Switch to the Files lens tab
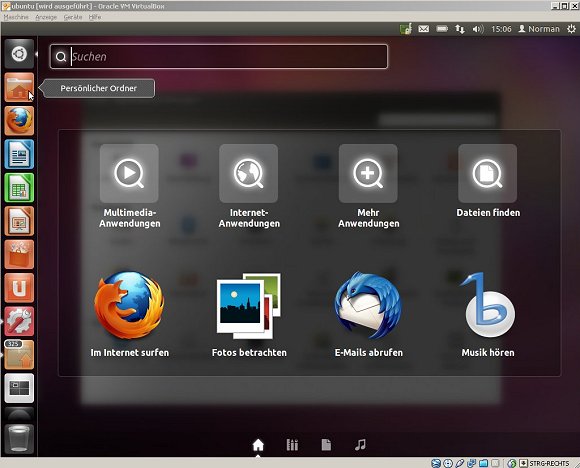 (x=326, y=445)
